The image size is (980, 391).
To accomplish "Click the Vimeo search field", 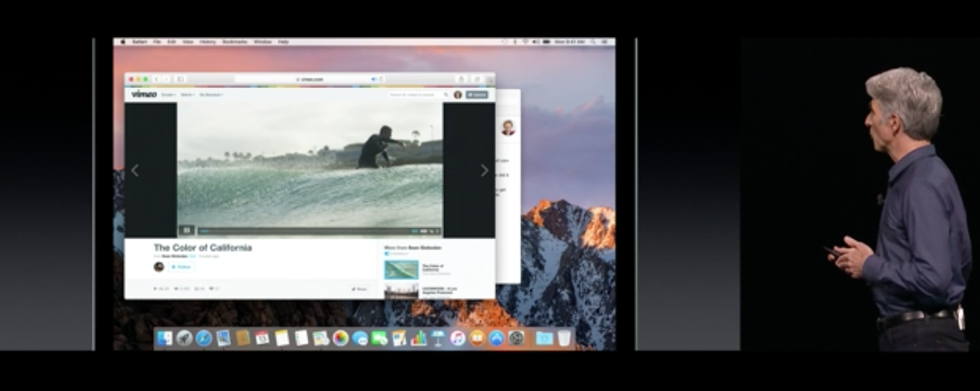I will click(415, 95).
